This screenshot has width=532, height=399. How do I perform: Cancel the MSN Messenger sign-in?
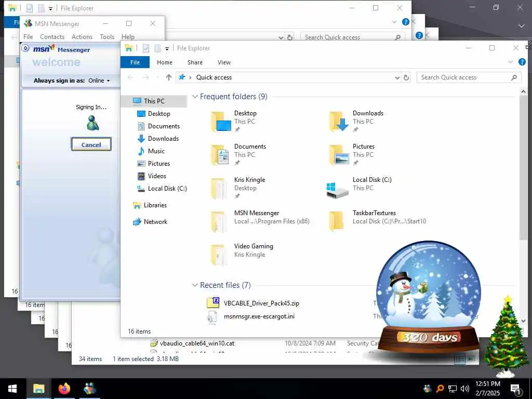91,144
